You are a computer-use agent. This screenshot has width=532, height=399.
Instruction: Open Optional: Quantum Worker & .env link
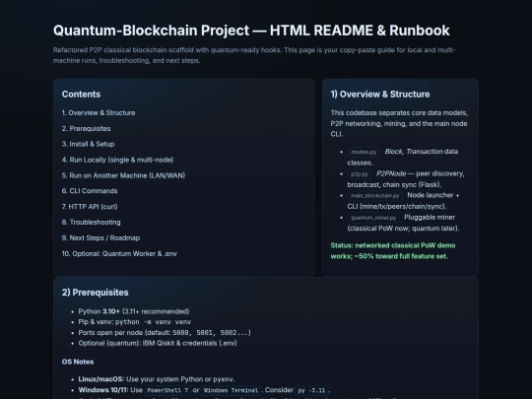click(119, 254)
